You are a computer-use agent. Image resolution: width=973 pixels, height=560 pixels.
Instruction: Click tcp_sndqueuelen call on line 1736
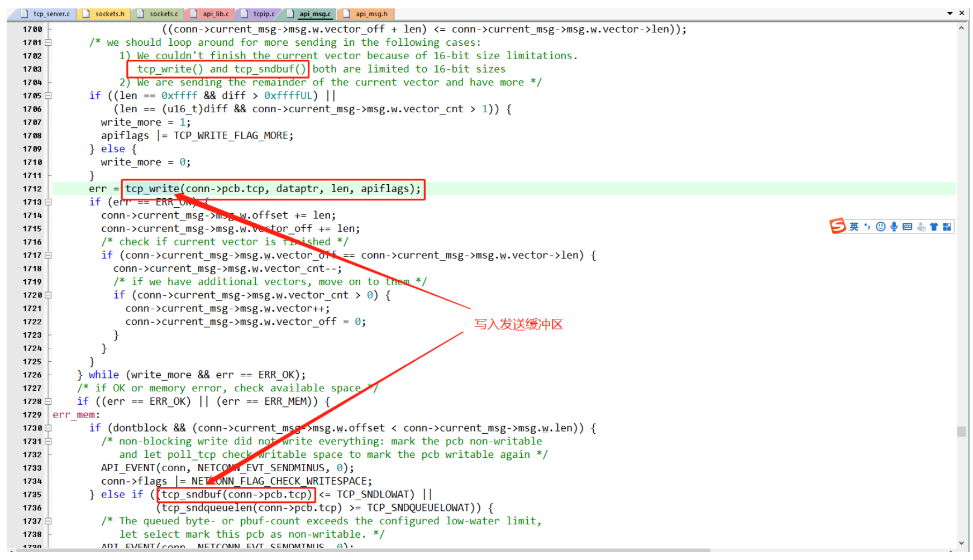click(x=249, y=508)
